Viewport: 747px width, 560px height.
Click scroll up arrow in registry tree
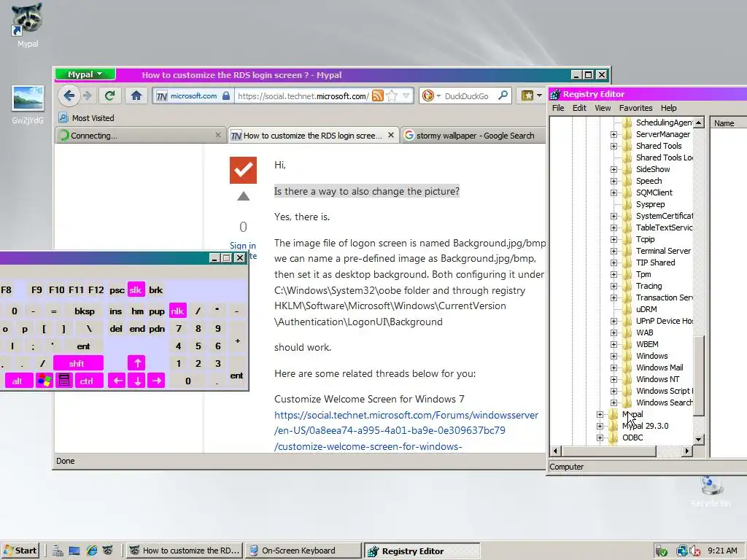pos(698,122)
